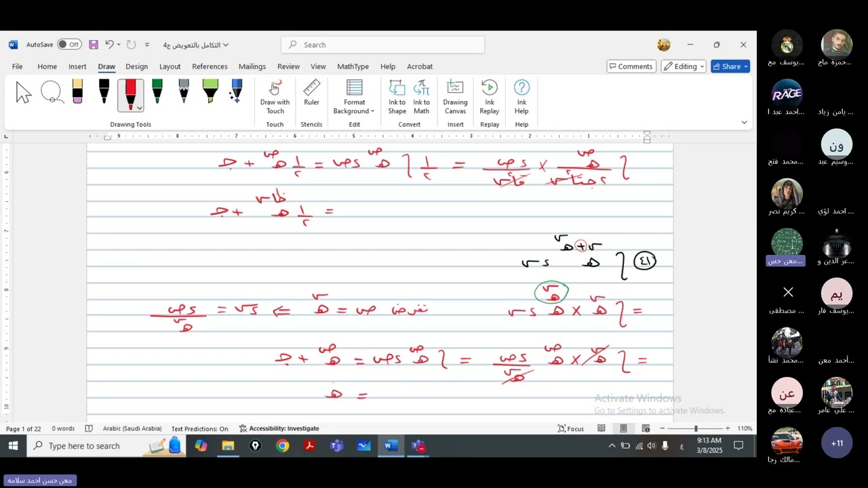Screen dimensions: 868x488
Task: Expand the document title dropdown
Action: pos(226,45)
